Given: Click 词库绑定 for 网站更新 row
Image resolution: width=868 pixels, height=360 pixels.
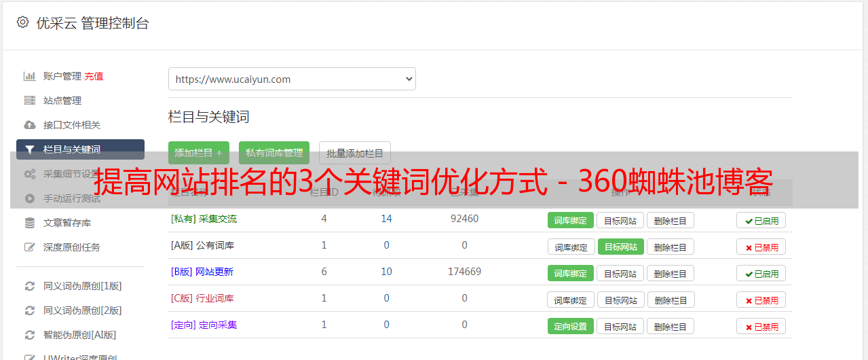Looking at the screenshot, I should (571, 273).
